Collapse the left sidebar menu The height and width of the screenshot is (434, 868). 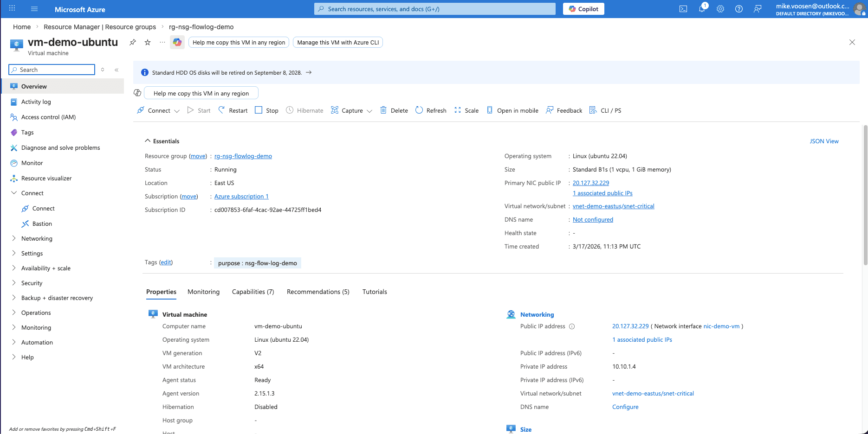tap(117, 70)
